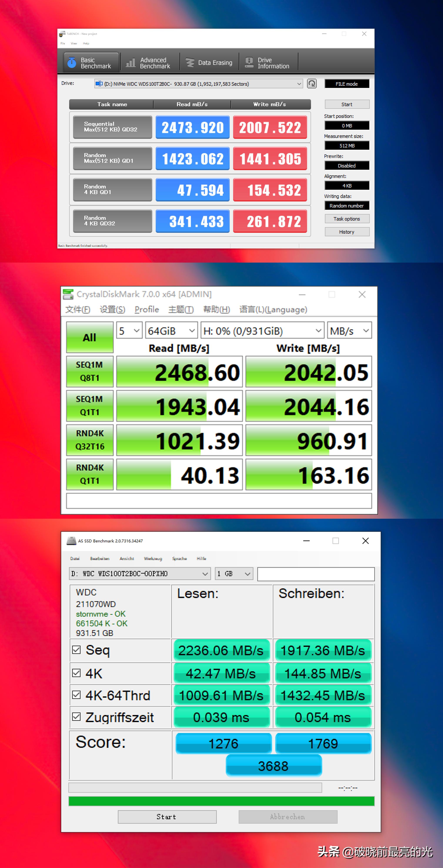443x868 pixels.
Task: Select the Data Erasing icon
Action: coord(190,63)
